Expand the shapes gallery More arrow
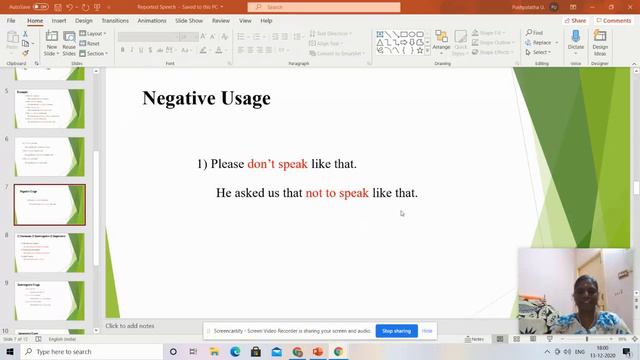 (x=427, y=51)
